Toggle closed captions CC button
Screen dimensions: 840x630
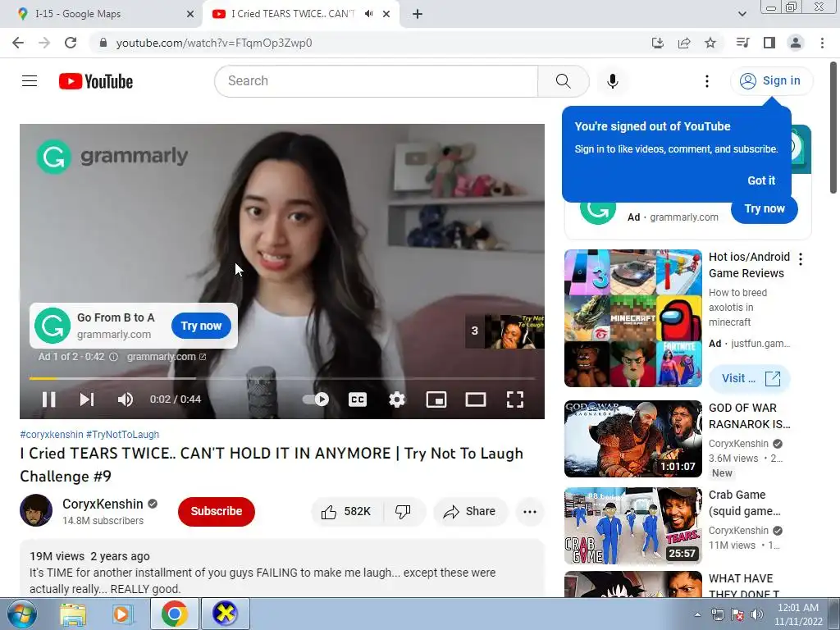[x=358, y=399]
